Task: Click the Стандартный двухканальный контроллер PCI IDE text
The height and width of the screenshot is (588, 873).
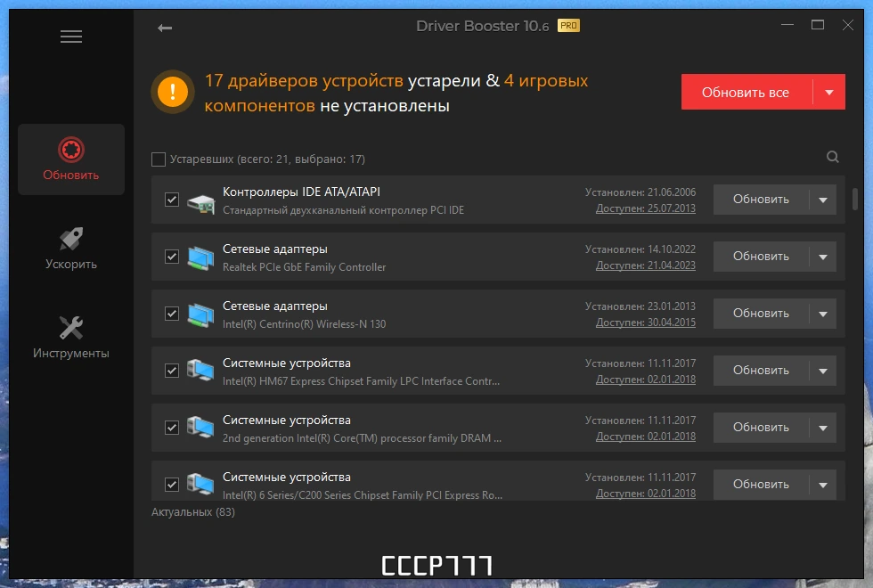Action: coord(343,210)
